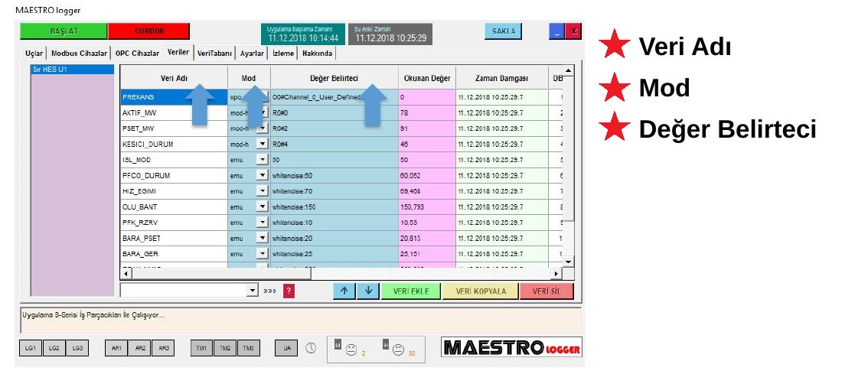
Task: Click the VERİ KOPYALA button
Action: (x=481, y=291)
